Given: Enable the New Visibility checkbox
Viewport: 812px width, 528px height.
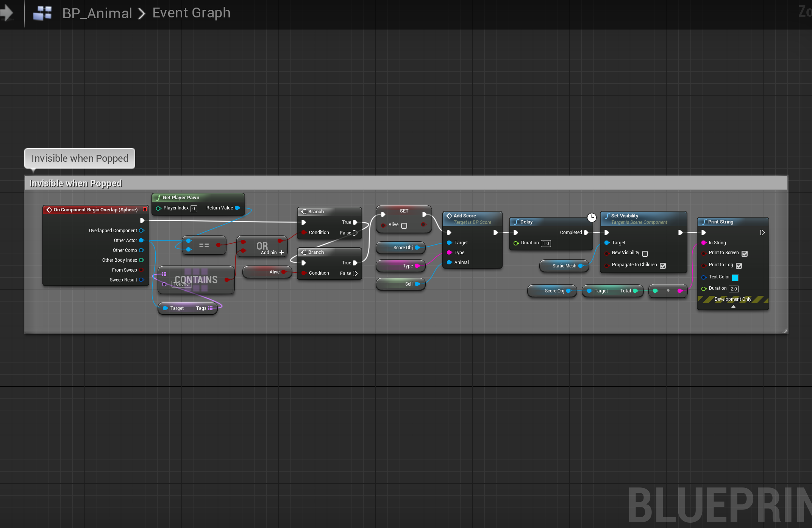Looking at the screenshot, I should coord(645,254).
